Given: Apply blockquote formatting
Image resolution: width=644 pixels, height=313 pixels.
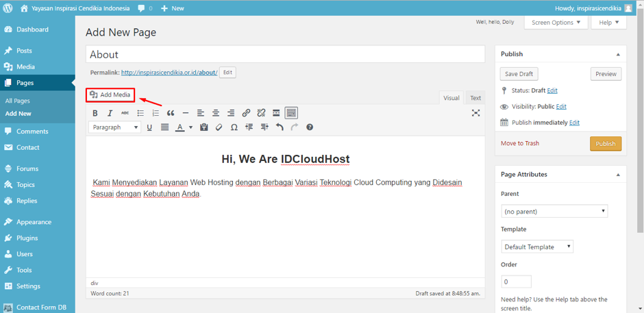Looking at the screenshot, I should [171, 113].
